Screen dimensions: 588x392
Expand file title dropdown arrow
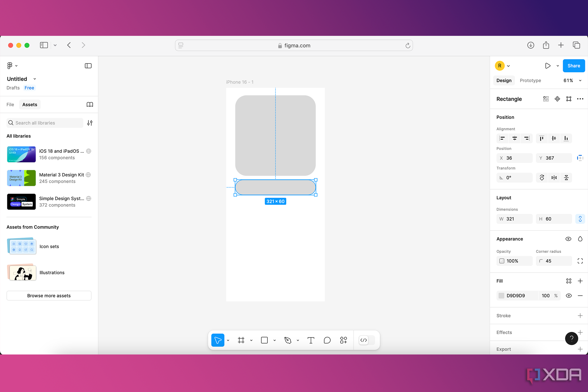point(34,79)
